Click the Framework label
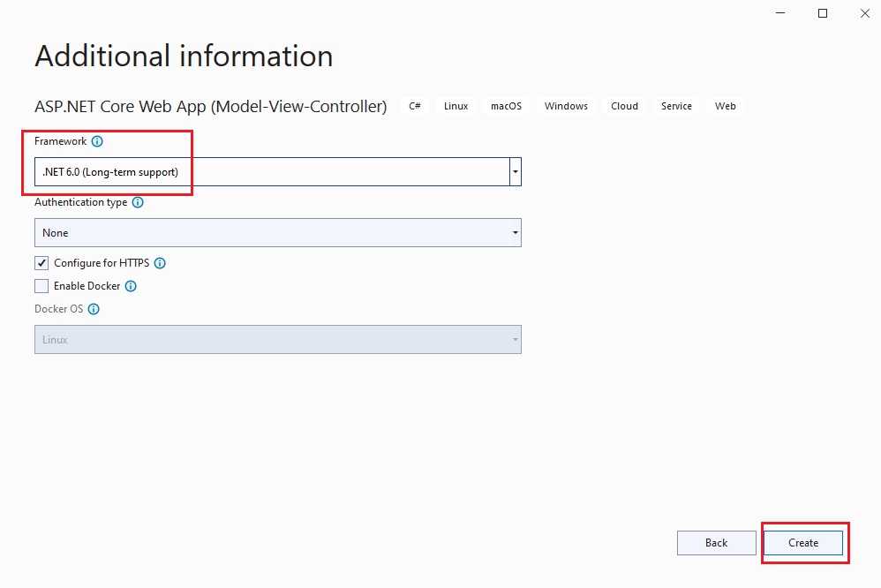The width and height of the screenshot is (881, 588). coord(61,141)
